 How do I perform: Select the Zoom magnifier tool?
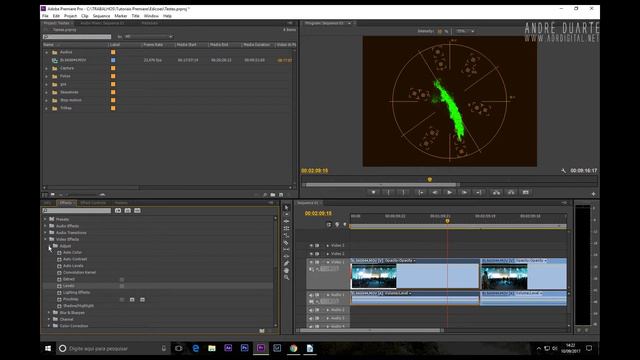(287, 278)
